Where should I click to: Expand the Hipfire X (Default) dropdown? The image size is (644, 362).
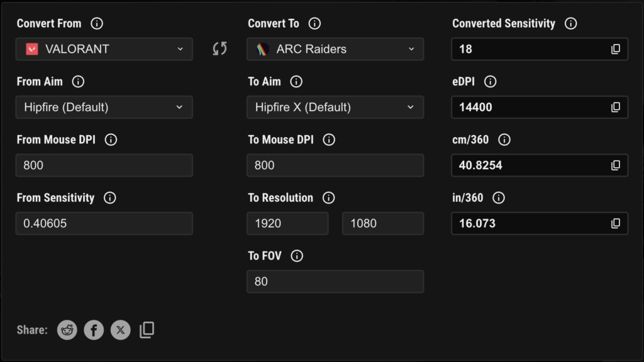click(335, 107)
